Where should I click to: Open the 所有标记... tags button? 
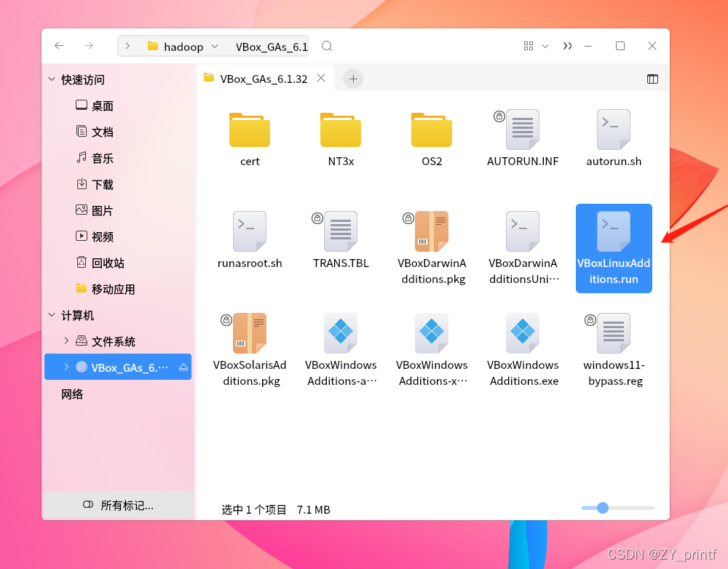tap(119, 505)
